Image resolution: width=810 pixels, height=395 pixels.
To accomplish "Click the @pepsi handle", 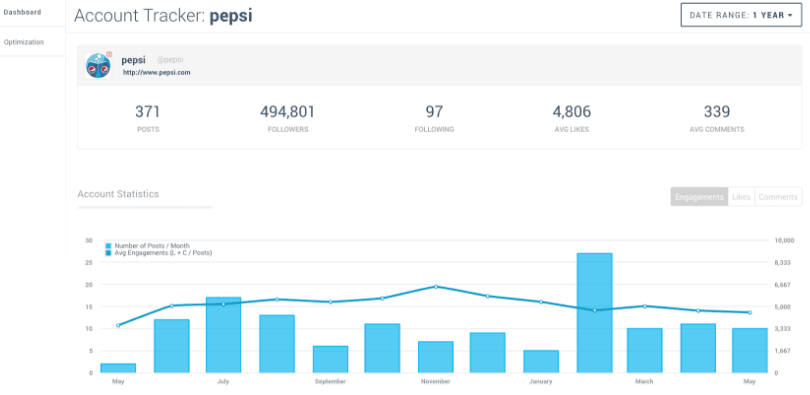I will click(x=170, y=60).
